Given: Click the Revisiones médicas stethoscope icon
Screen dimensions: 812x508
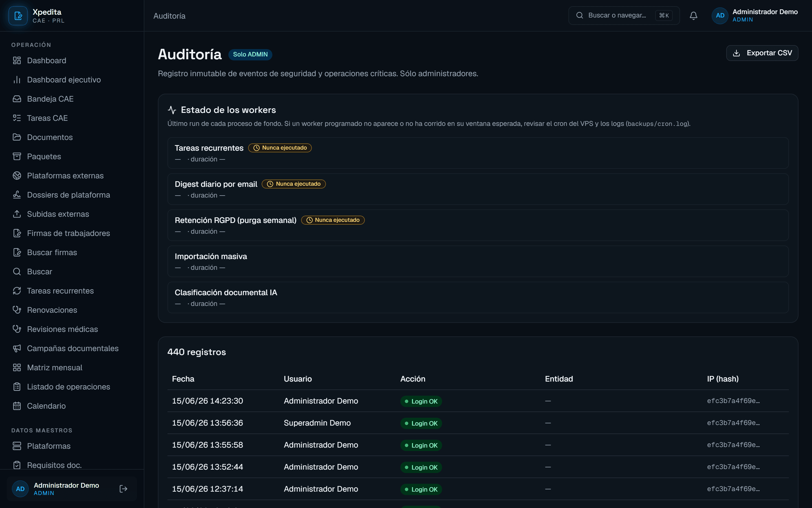Looking at the screenshot, I should [x=17, y=329].
